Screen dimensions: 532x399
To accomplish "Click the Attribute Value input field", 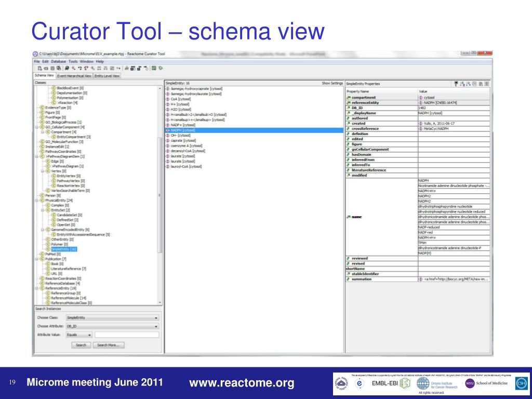I will [127, 335].
